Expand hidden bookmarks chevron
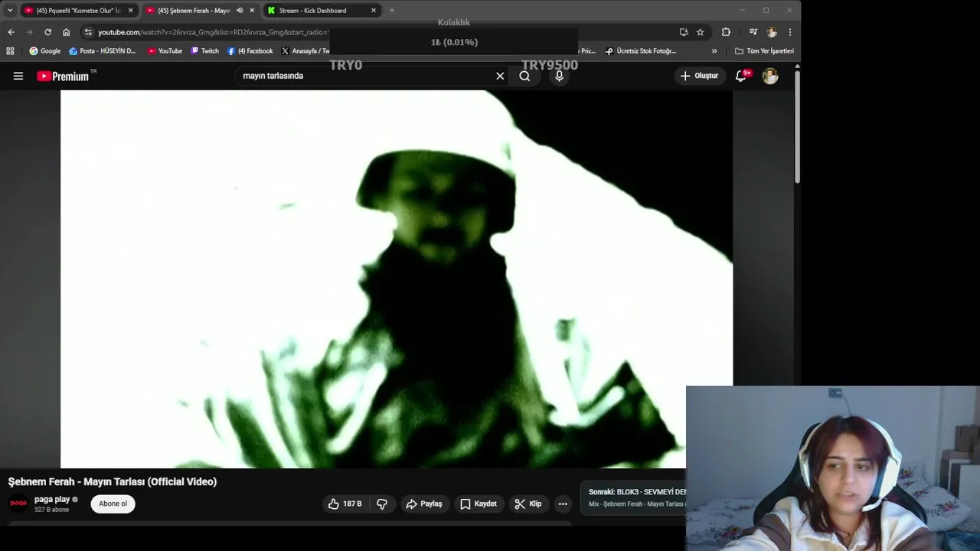The height and width of the screenshot is (551, 980). point(714,51)
